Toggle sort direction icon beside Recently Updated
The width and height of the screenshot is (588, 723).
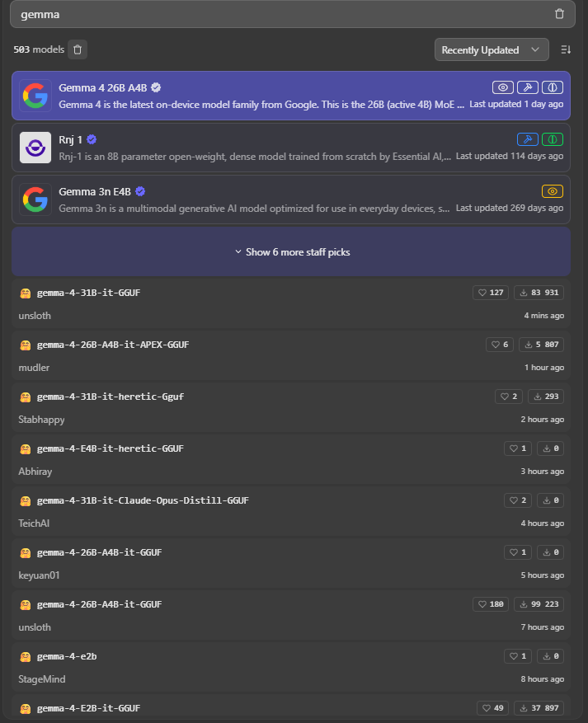pos(566,49)
